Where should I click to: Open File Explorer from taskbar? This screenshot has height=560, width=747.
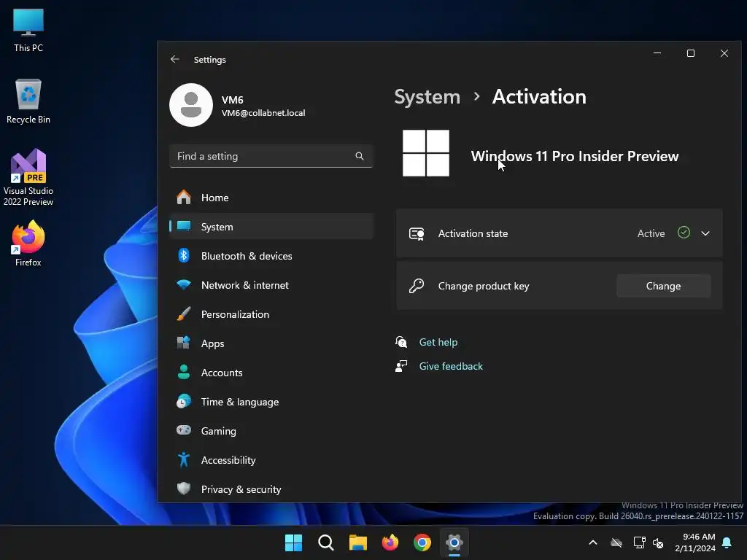tap(357, 542)
